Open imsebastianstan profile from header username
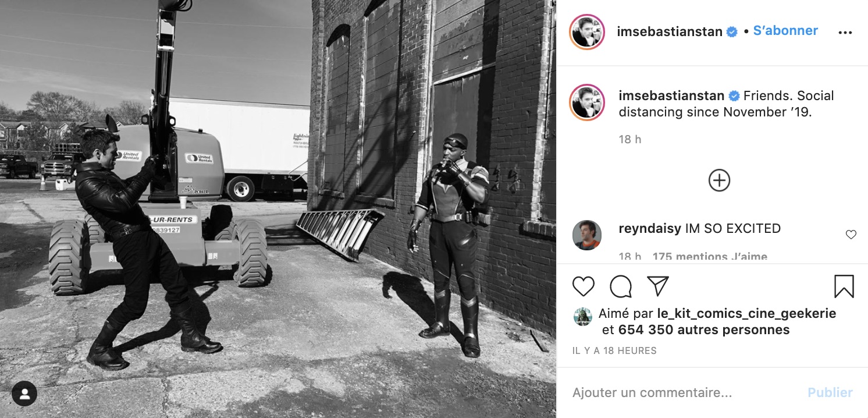The height and width of the screenshot is (418, 868). 670,32
